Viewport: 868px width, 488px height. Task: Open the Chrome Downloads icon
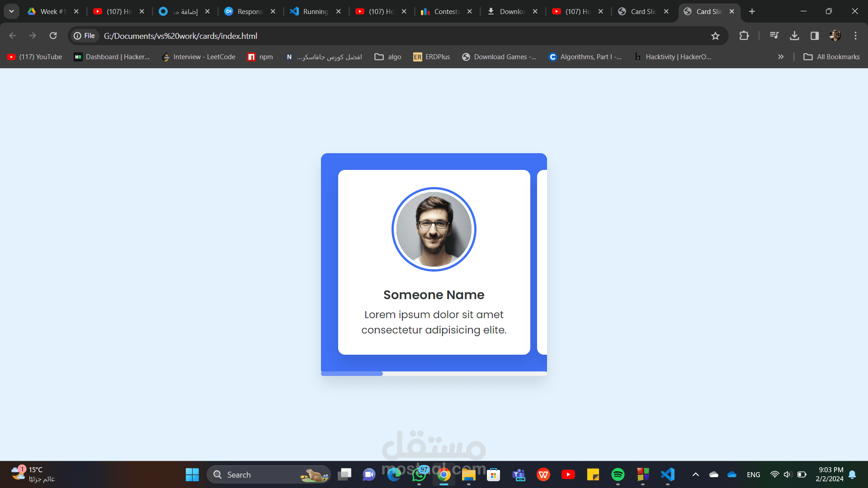point(794,36)
